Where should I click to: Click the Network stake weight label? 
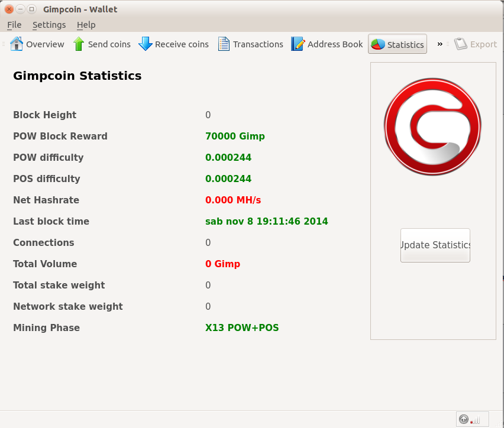68,306
